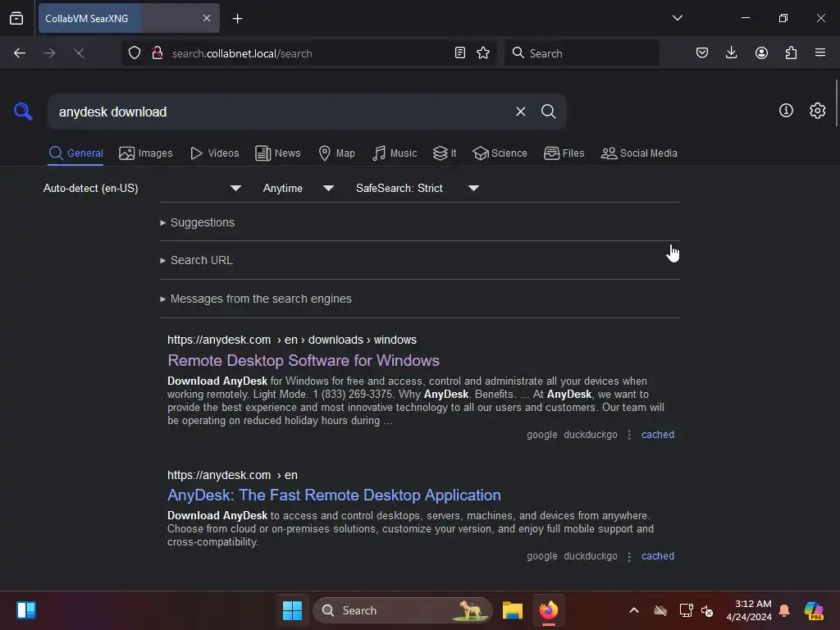Switch to Files search category
Image resolution: width=840 pixels, height=630 pixels.
(564, 153)
